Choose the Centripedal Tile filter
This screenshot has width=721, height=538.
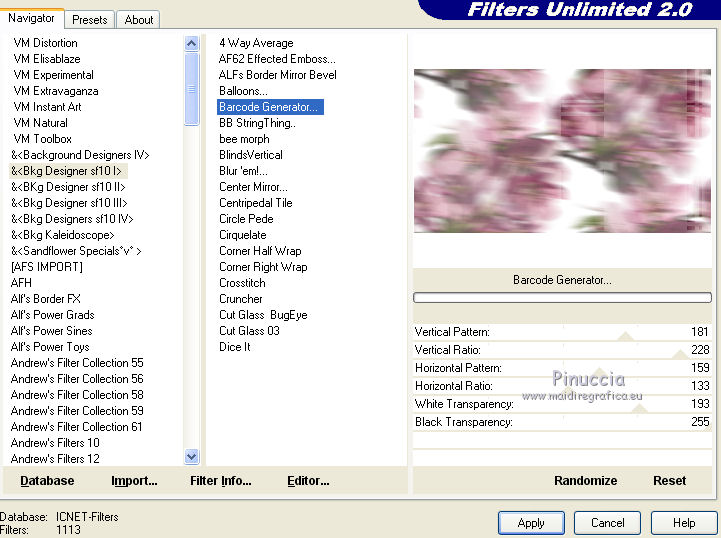(256, 203)
